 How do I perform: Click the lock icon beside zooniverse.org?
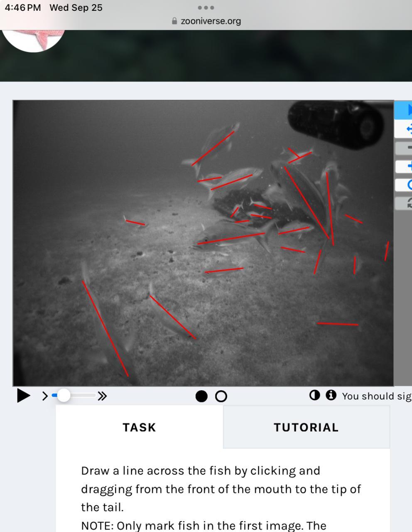pyautogui.click(x=174, y=21)
